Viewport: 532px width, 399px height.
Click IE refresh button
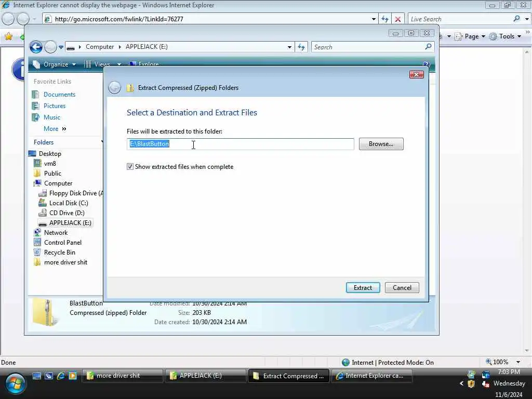click(385, 19)
